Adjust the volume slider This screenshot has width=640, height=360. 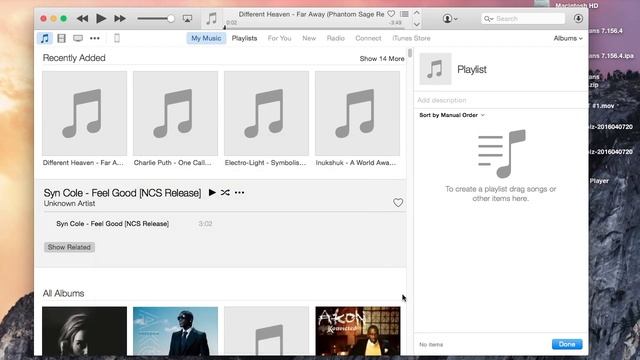coord(156,18)
